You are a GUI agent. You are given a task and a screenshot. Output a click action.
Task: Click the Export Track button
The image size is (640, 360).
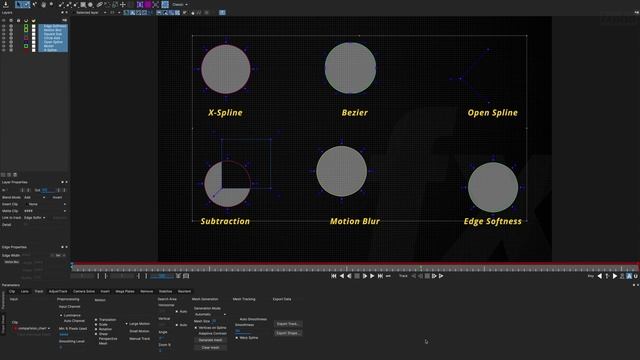click(288, 324)
